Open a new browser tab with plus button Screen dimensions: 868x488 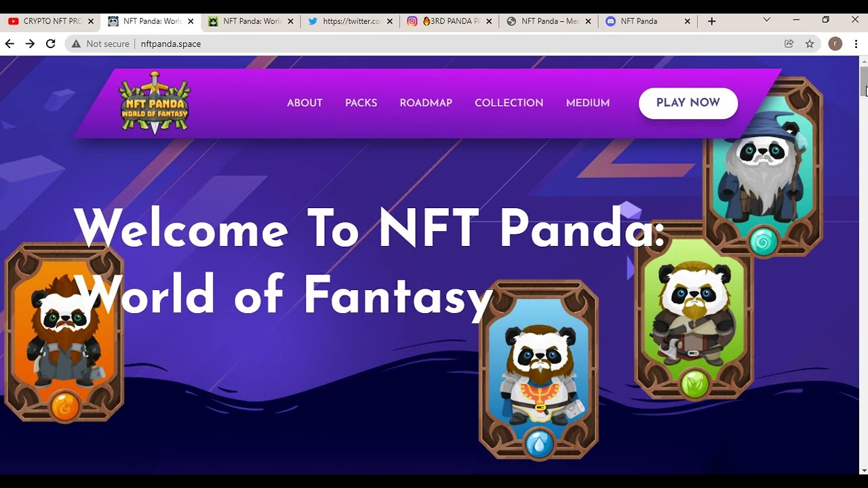[711, 21]
